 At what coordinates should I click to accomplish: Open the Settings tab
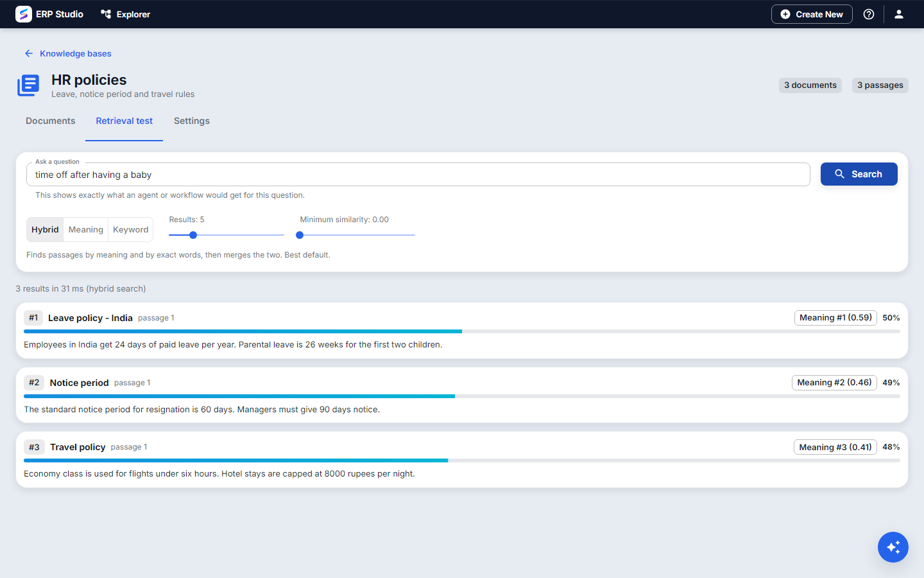(x=192, y=121)
